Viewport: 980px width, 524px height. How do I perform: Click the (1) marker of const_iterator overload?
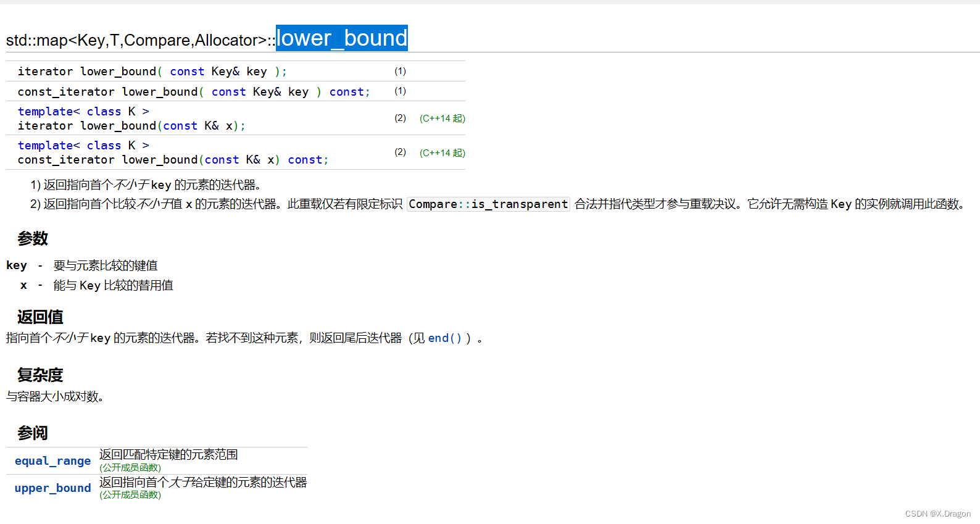click(x=401, y=91)
